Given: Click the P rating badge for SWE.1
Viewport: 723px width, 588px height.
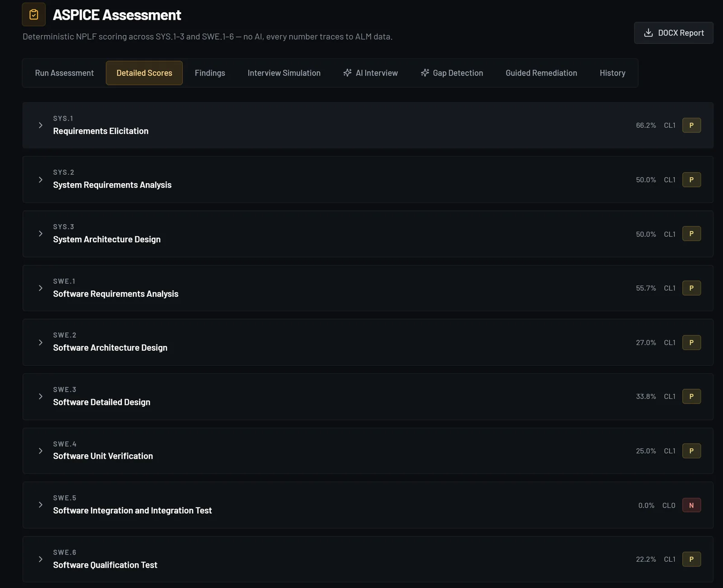Looking at the screenshot, I should point(691,288).
